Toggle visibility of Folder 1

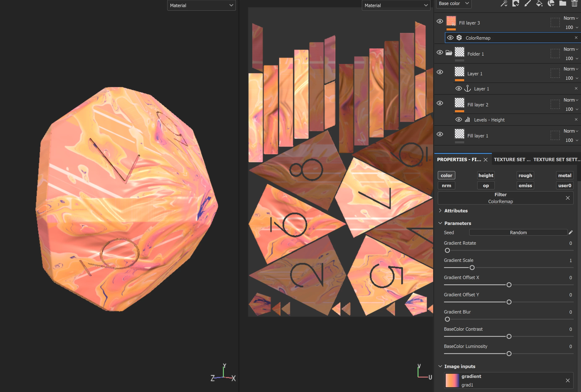[x=440, y=52]
